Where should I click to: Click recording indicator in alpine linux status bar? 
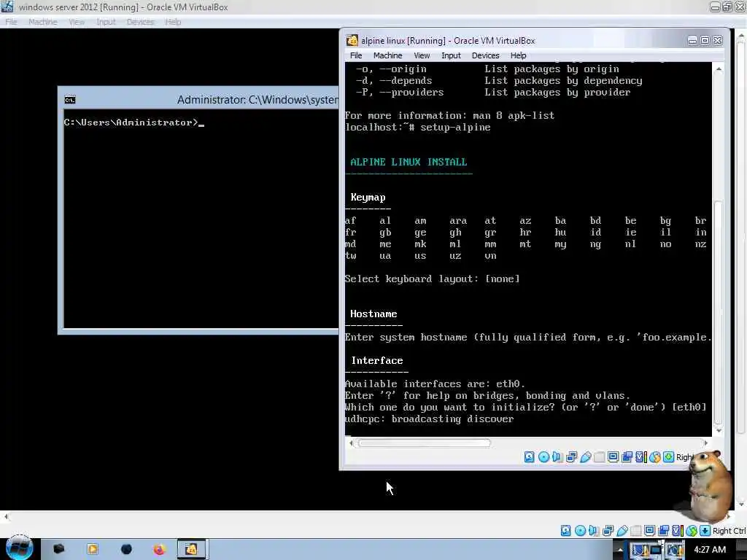pos(627,457)
